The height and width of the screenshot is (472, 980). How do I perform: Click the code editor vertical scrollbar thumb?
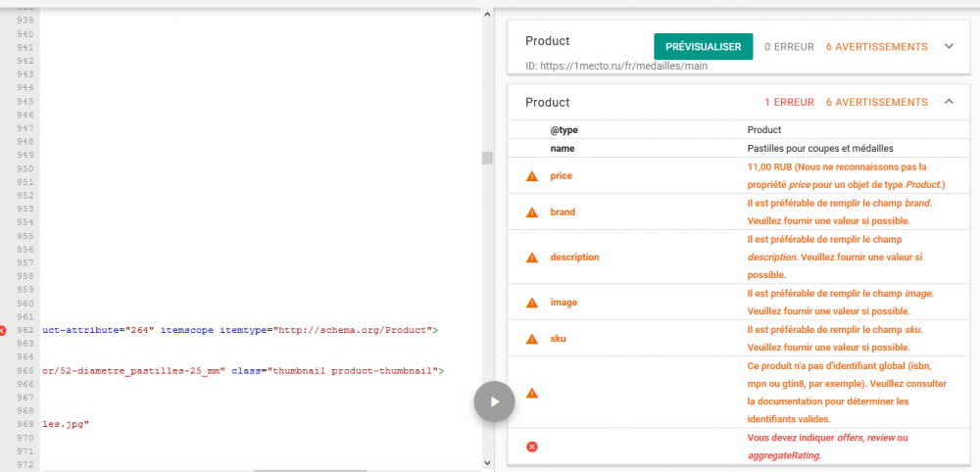pyautogui.click(x=486, y=159)
